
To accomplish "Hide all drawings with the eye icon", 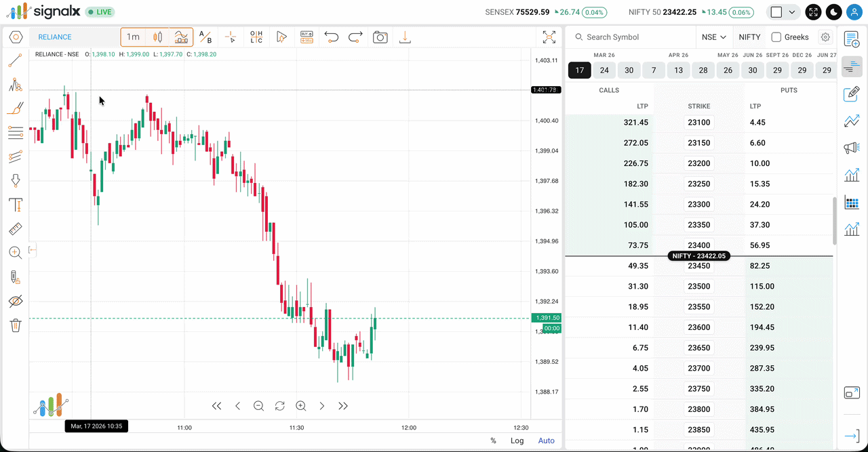I will point(15,301).
